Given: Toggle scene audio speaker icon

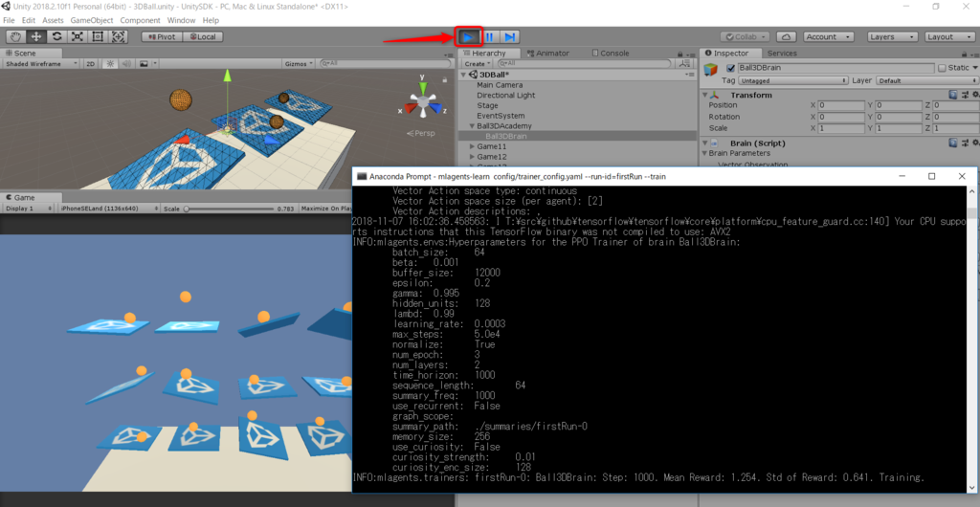Looking at the screenshot, I should (126, 64).
